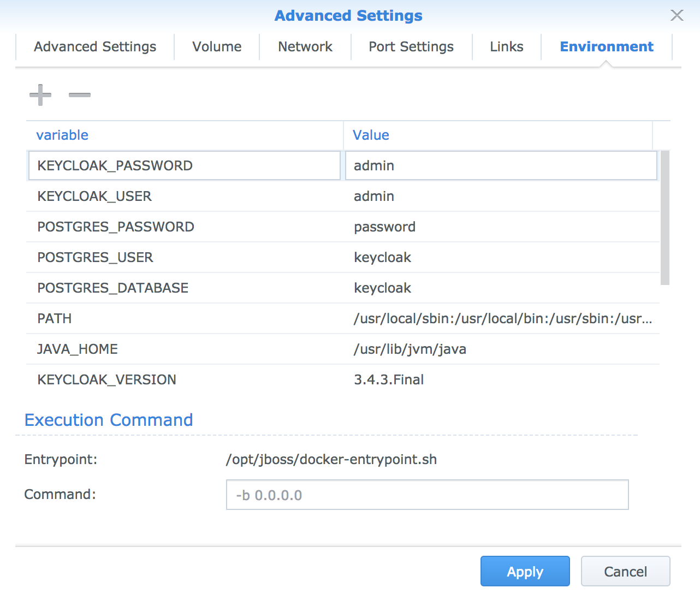Select the JAVA_HOME variable cell
Screen dimensions: 700x594
pos(185,349)
